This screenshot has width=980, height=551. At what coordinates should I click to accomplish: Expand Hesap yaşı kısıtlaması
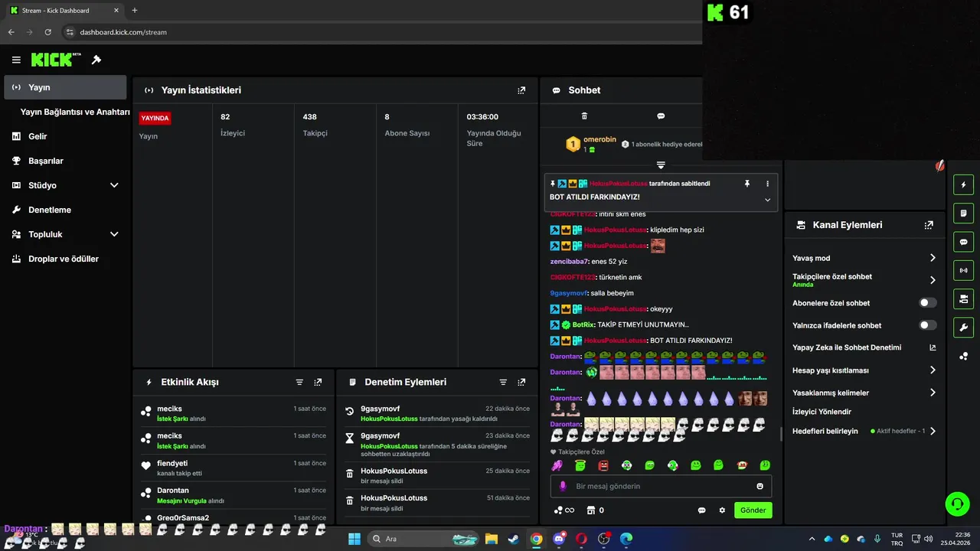tap(933, 370)
